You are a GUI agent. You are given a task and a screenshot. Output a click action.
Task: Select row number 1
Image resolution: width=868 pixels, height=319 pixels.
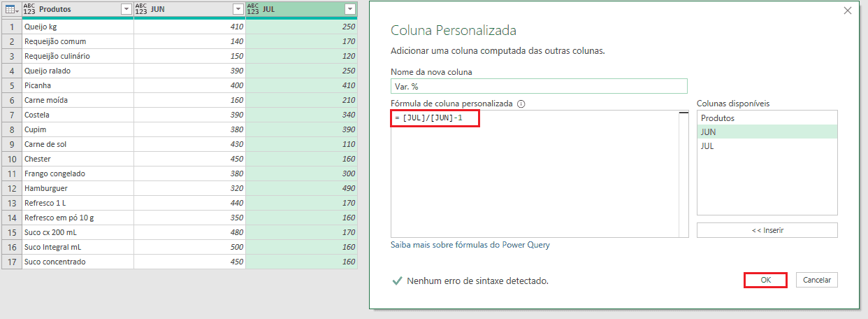(11, 27)
